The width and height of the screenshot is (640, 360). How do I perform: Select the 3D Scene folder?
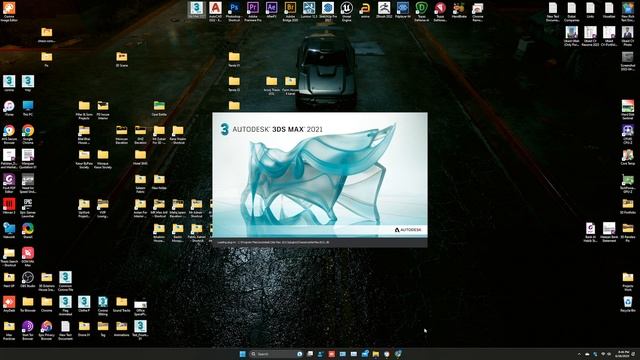[122, 59]
